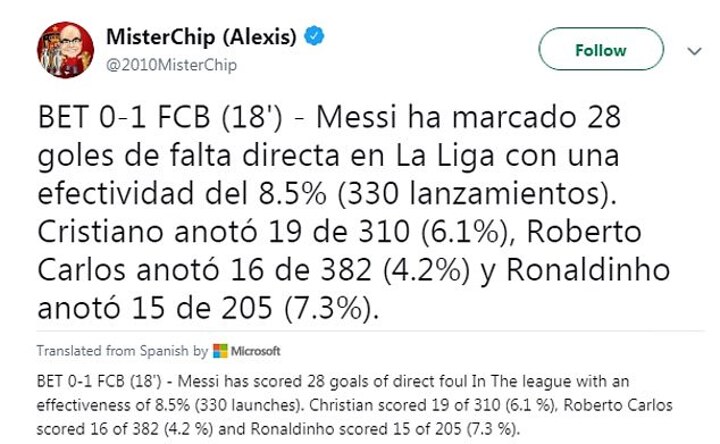This screenshot has width=720, height=444.
Task: Click the "Translated from Spanish by" label
Action: click(x=122, y=351)
